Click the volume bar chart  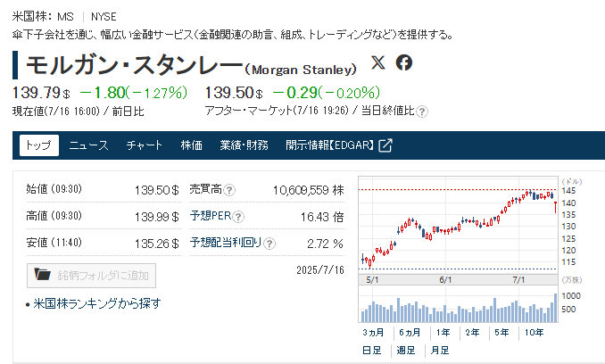pyautogui.click(x=458, y=304)
